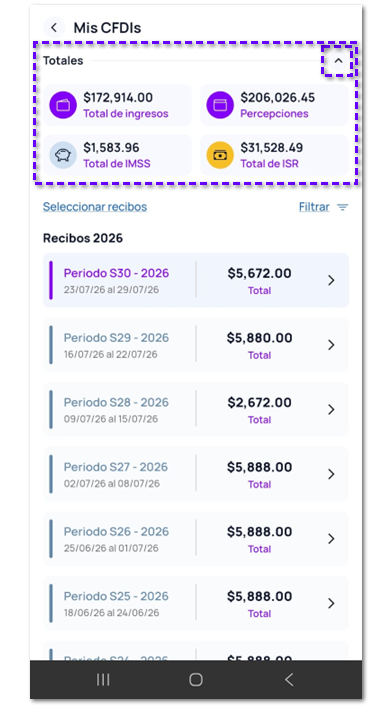
Task: Select the Periodo S26 - 2026 receipt
Action: click(196, 538)
